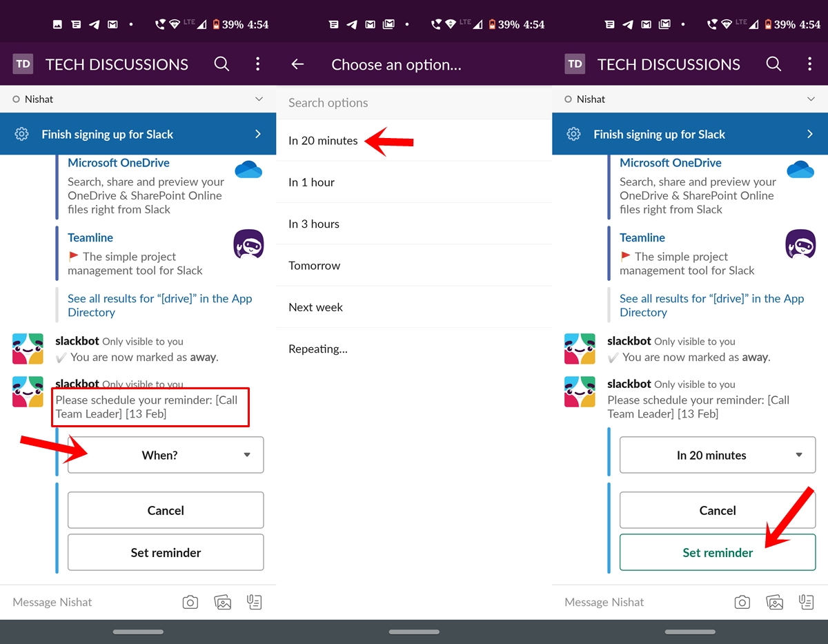Select Repeating... option
This screenshot has height=644, width=828.
(414, 349)
